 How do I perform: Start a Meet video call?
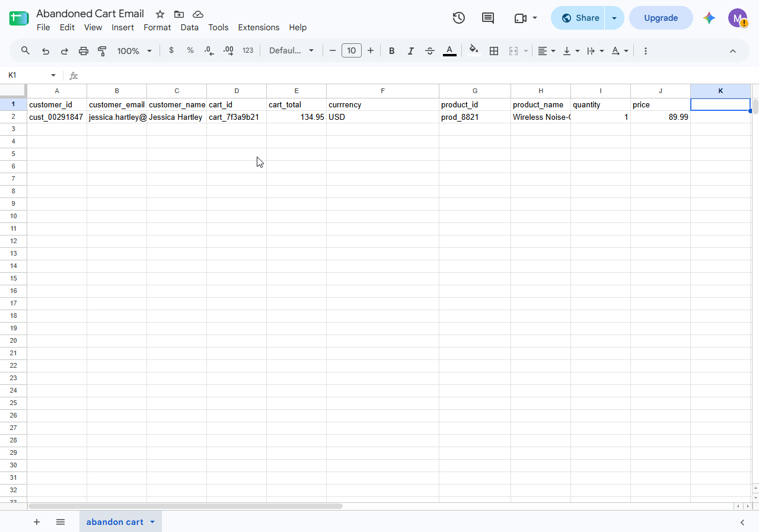[521, 18]
